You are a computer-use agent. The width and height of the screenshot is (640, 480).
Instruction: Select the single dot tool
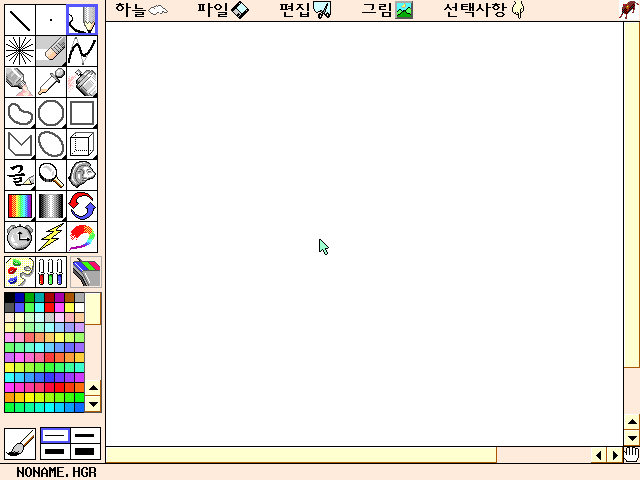tap(51, 20)
